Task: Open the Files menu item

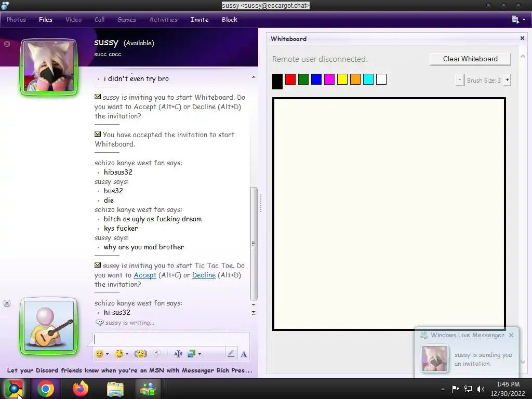Action: tap(46, 20)
